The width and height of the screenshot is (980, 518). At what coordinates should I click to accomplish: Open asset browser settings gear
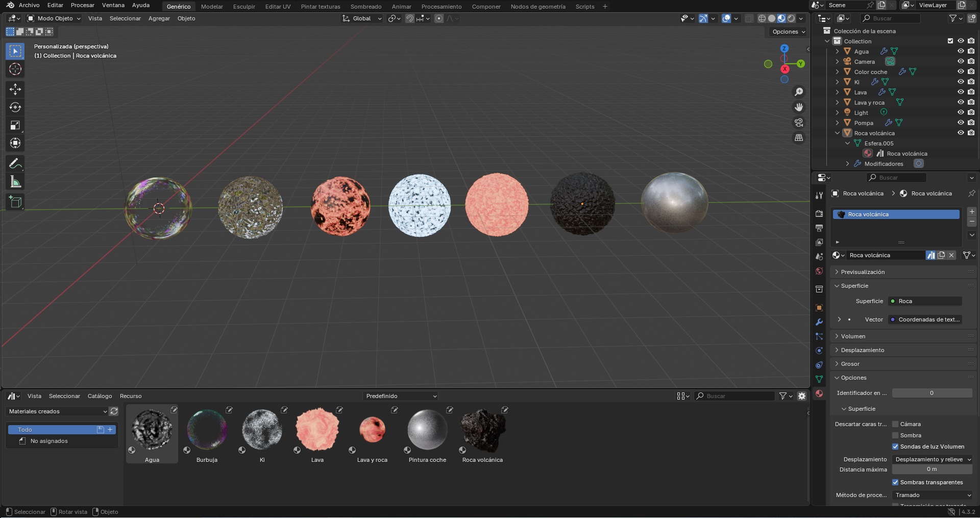802,396
